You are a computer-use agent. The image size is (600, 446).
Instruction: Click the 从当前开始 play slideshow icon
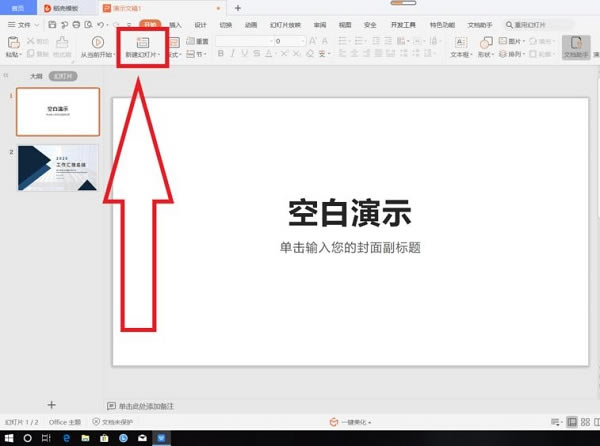(x=98, y=43)
